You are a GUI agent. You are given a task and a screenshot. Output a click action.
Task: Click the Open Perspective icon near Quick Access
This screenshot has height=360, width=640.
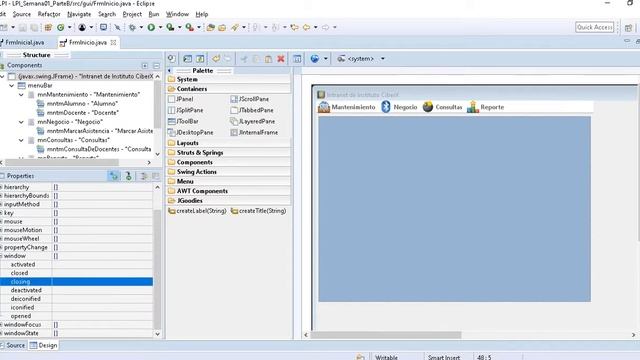628,27
